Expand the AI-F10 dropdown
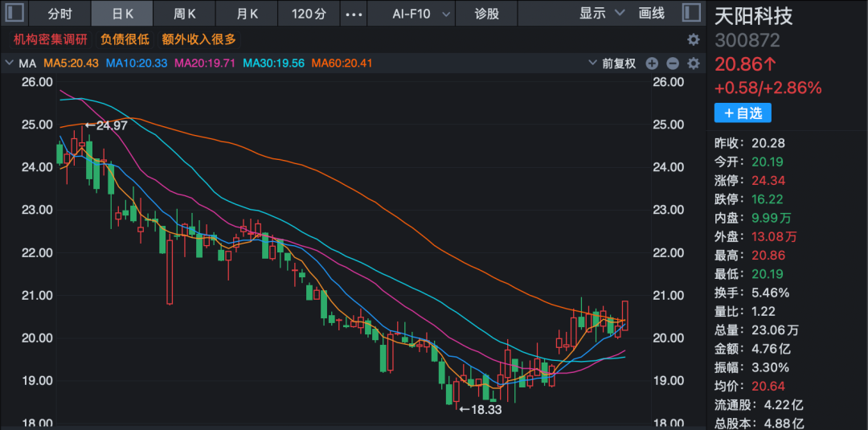868x430 pixels. tap(413, 14)
